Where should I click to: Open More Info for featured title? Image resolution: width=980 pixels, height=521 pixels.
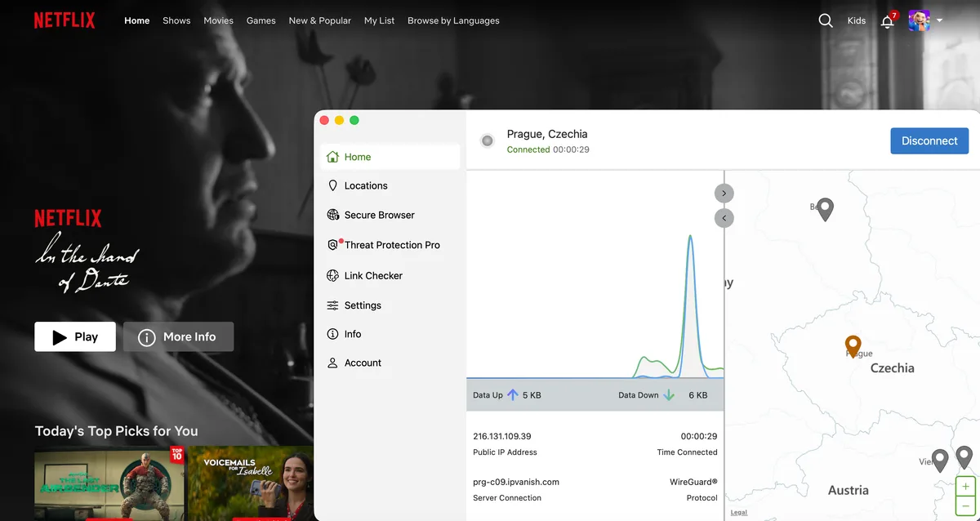coord(178,336)
